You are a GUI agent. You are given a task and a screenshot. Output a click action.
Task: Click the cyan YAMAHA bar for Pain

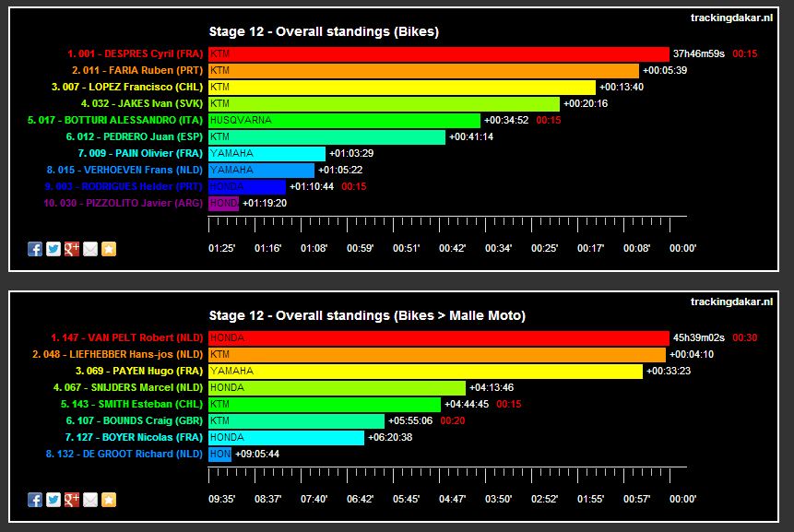pyautogui.click(x=267, y=153)
